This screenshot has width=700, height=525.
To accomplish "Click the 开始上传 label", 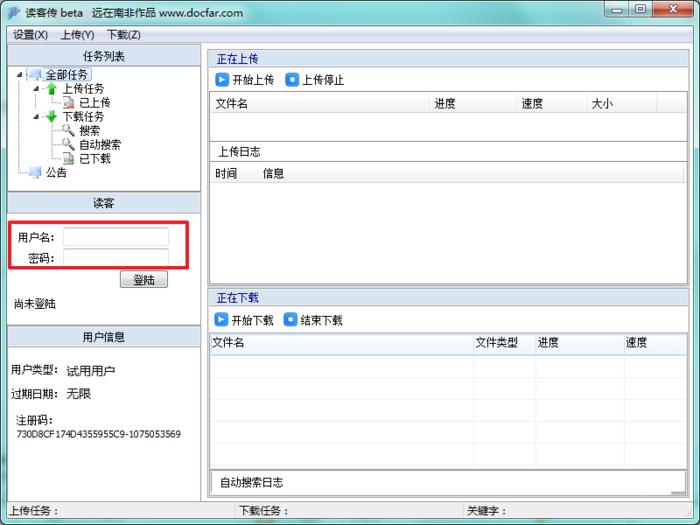I will point(253,80).
